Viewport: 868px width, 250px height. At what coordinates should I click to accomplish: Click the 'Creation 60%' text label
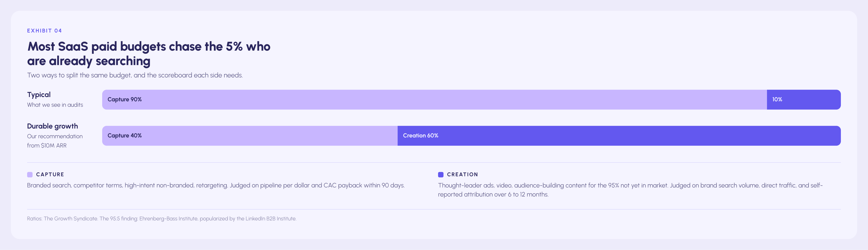tap(420, 136)
